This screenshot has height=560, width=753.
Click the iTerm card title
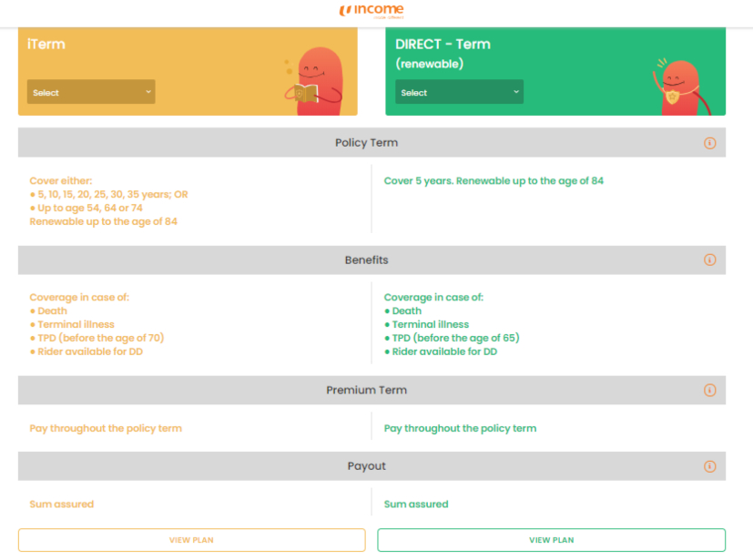coord(46,44)
